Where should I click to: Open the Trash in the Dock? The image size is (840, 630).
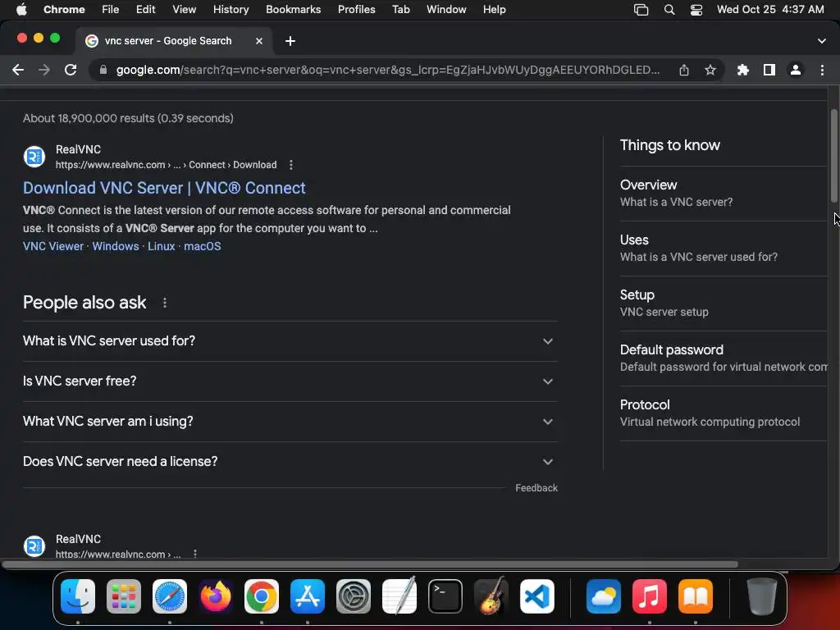coord(761,596)
